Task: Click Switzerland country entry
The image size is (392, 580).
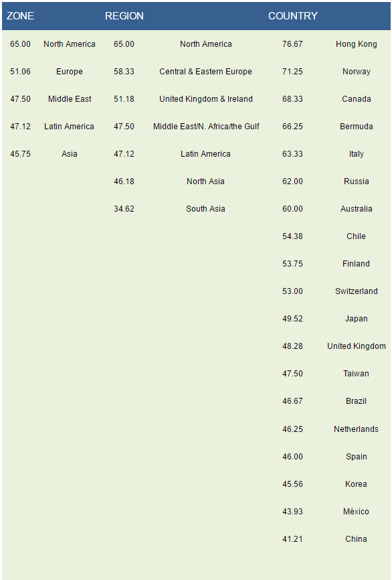Action: coord(356,291)
